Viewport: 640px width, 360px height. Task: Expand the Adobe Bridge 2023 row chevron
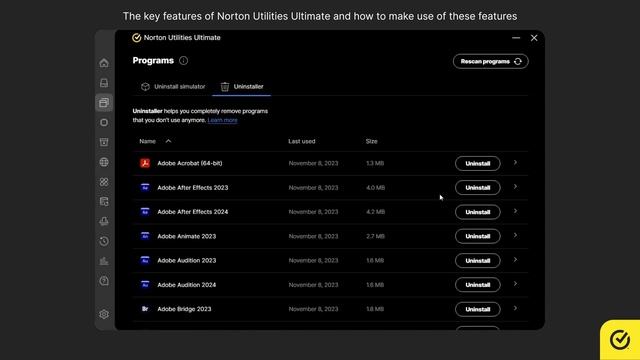(516, 308)
